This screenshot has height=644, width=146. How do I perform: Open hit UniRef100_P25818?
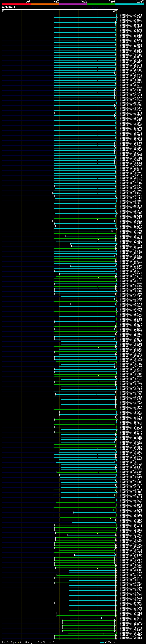[x=131, y=22]
